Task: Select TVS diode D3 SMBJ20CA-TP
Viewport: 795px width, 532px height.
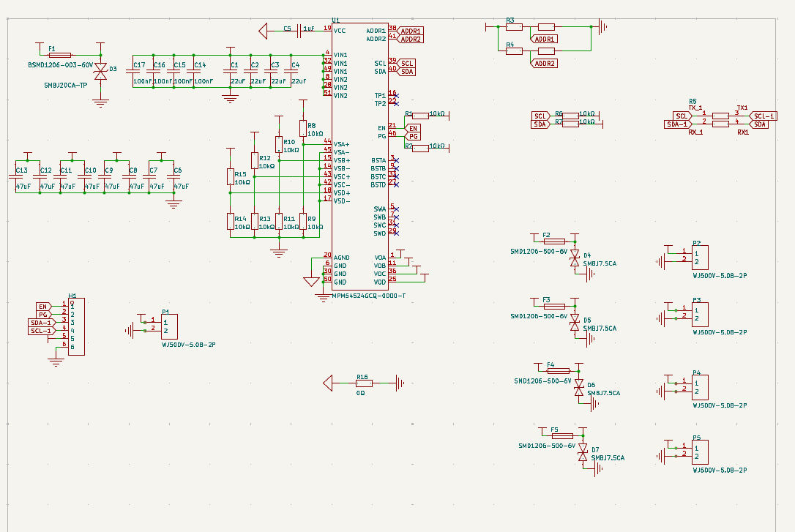Action: click(x=101, y=72)
